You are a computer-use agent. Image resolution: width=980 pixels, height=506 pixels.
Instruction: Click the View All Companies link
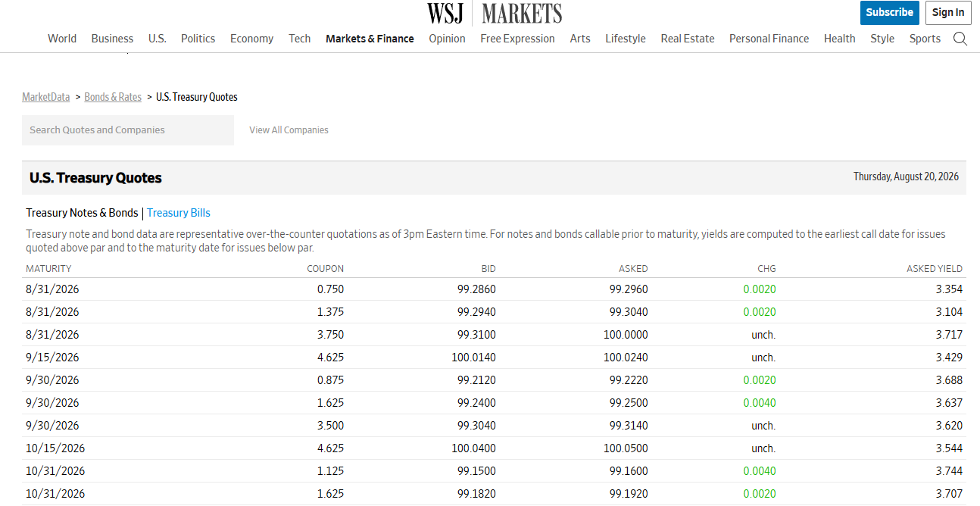[289, 130]
